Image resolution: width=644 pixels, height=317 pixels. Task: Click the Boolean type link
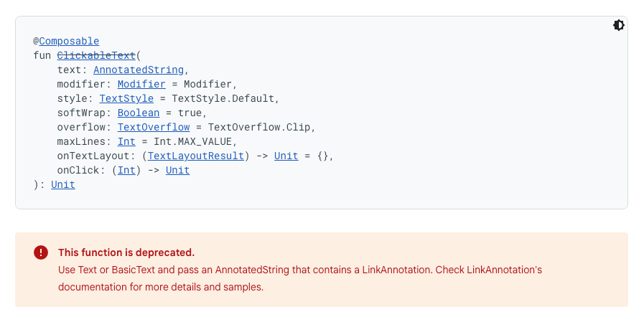[139, 113]
